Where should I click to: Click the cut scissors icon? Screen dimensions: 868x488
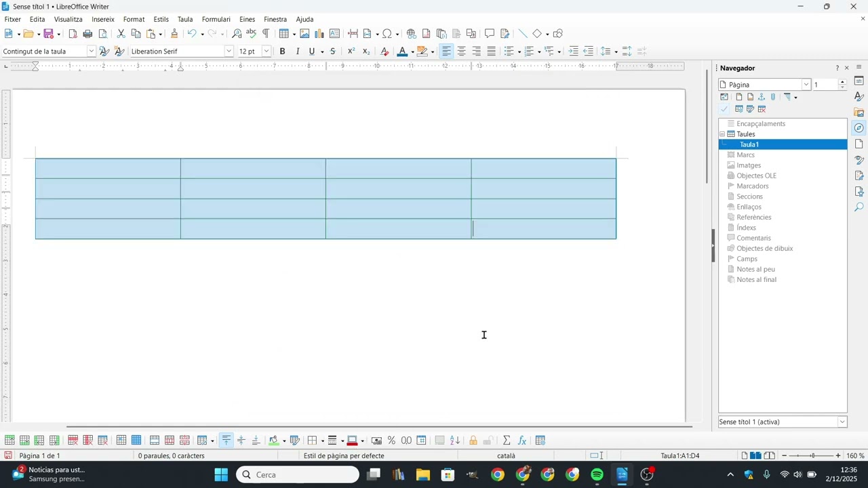pos(121,34)
